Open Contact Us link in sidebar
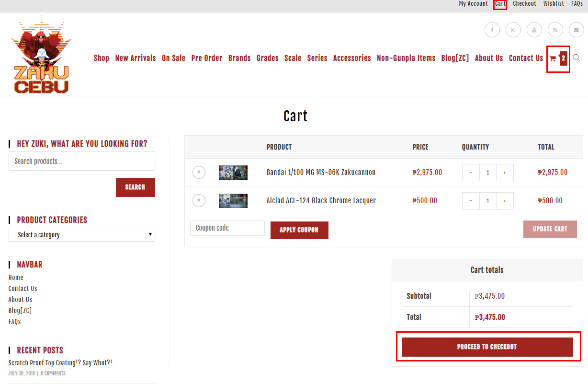 pos(23,289)
